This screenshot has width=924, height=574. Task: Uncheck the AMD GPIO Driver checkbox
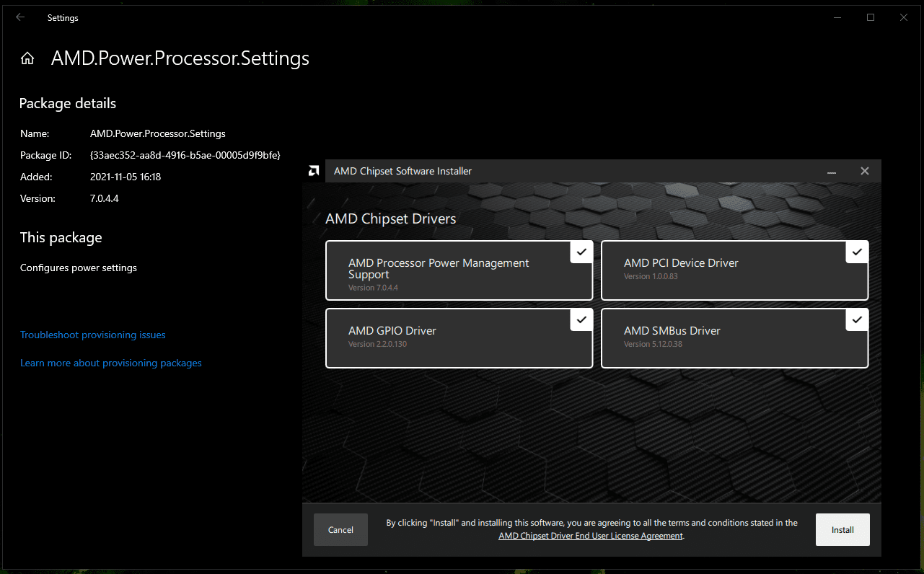(581, 320)
